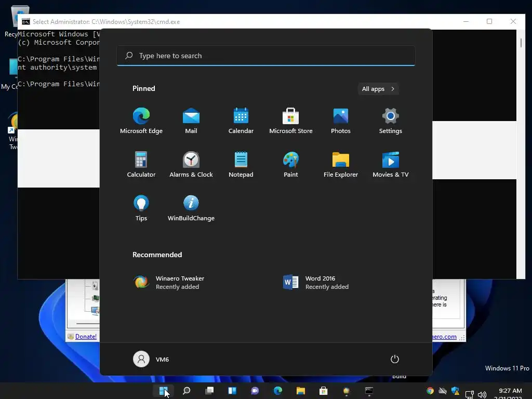The image size is (532, 399).
Task: Launch Edge from the taskbar
Action: click(x=278, y=391)
